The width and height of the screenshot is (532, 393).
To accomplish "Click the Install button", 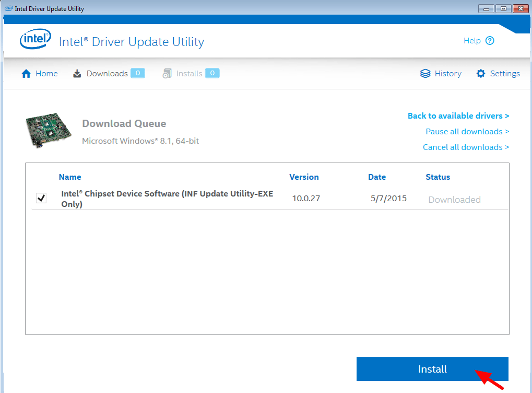I will (x=432, y=369).
